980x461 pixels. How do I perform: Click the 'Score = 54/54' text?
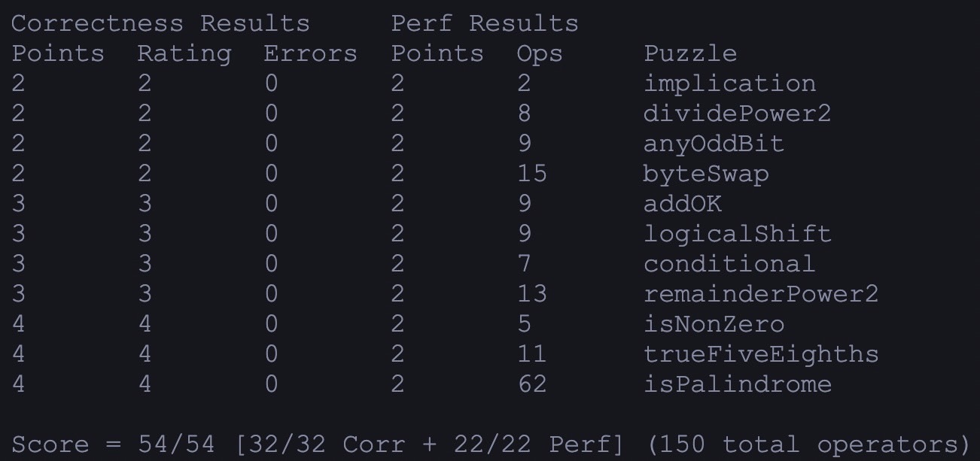click(113, 444)
